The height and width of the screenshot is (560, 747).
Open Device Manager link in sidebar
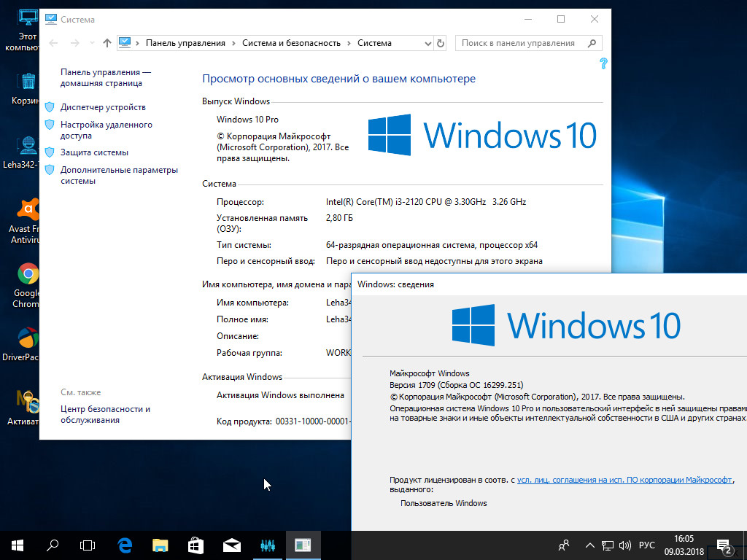[x=103, y=107]
